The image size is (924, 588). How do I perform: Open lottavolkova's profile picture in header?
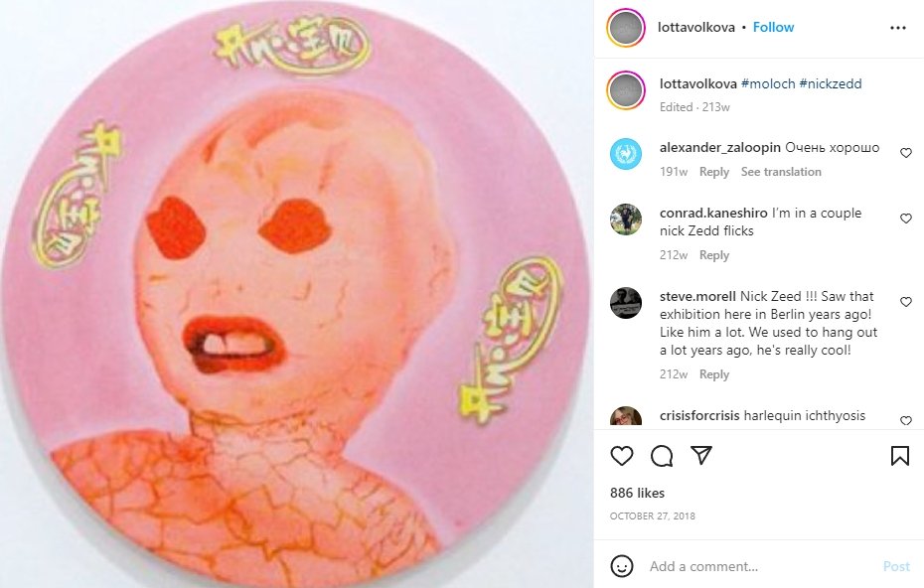626,28
